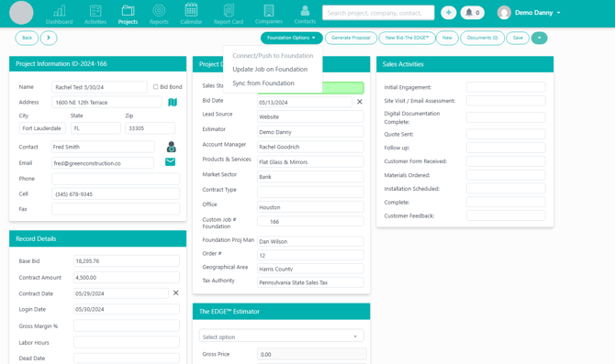Click the Address field
615x364 pixels.
(x=106, y=103)
